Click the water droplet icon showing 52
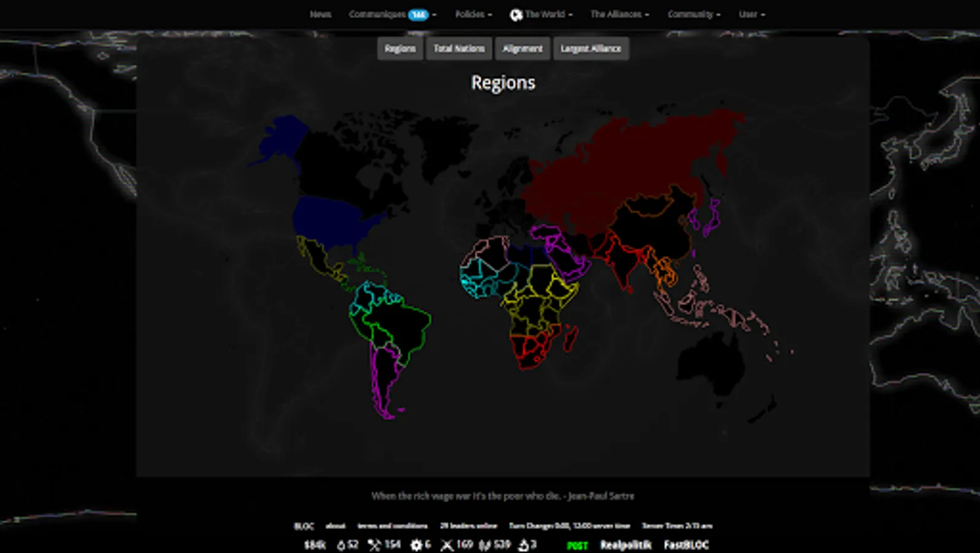Image resolution: width=980 pixels, height=553 pixels. [341, 545]
